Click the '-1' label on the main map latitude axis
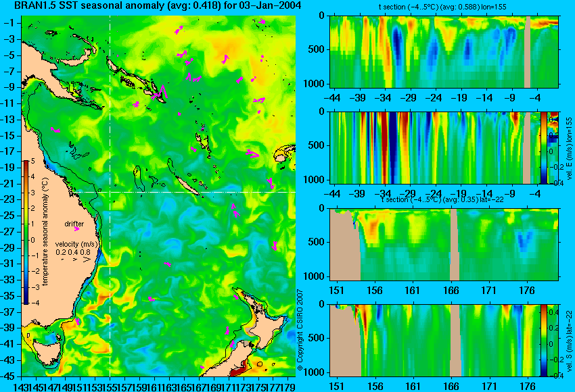This screenshot has width=575, height=392. [11, 23]
